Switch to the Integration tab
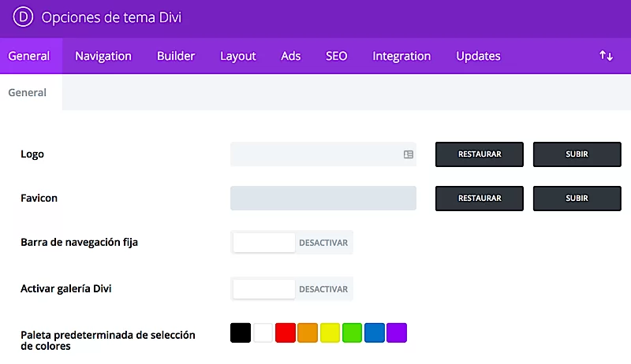 click(401, 56)
